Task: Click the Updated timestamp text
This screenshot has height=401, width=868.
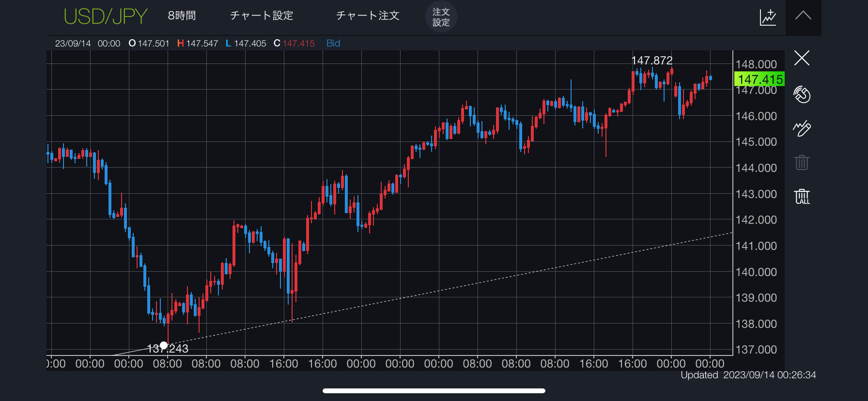Action: [x=748, y=375]
